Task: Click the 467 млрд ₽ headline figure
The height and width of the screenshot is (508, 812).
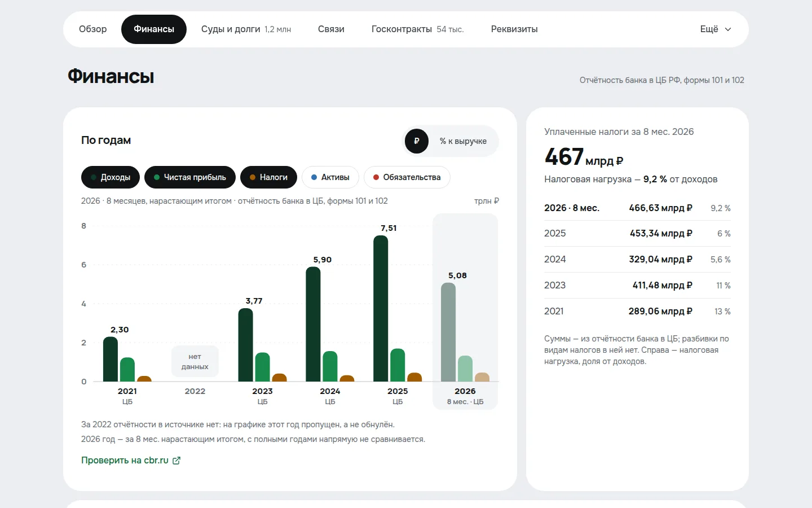Action: click(584, 157)
